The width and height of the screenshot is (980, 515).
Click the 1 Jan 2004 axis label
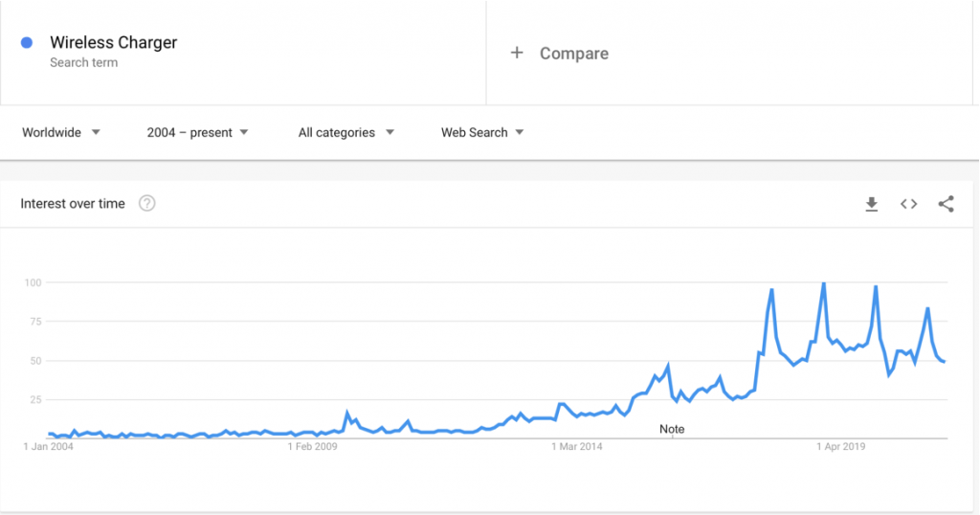(48, 446)
